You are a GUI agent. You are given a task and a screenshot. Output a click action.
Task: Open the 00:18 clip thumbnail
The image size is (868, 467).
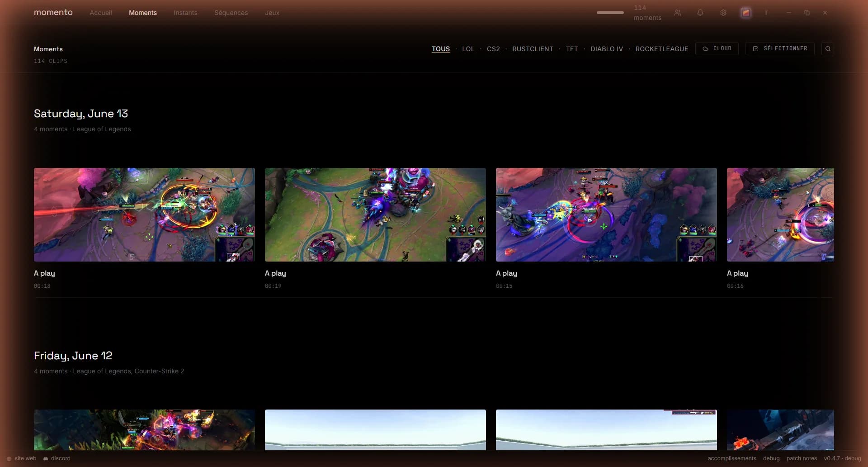coord(144,215)
